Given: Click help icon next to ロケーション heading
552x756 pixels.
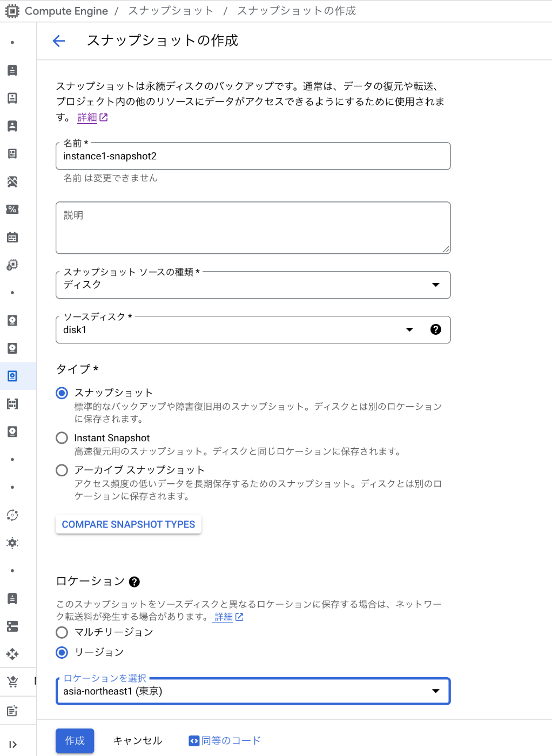Looking at the screenshot, I should (x=134, y=582).
